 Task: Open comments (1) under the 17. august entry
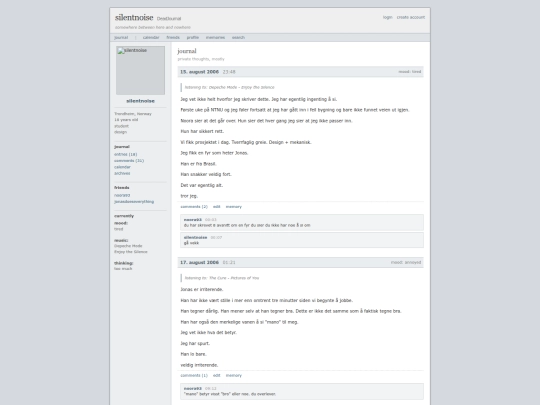tap(194, 375)
